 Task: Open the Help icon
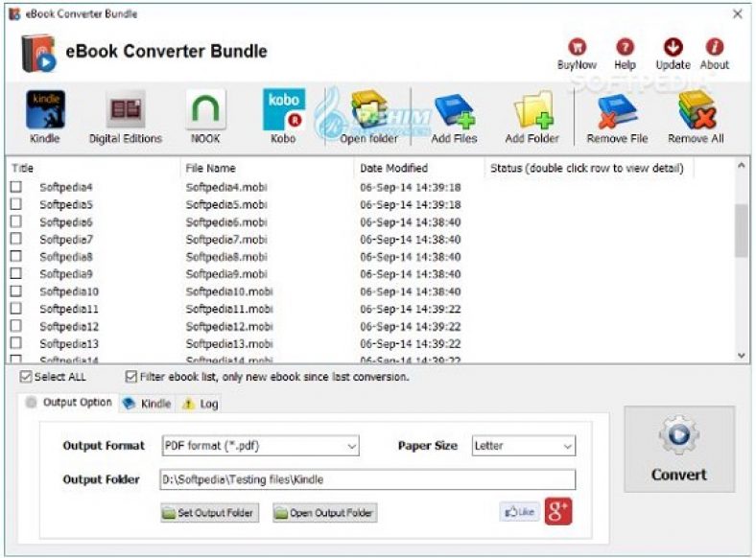point(625,47)
